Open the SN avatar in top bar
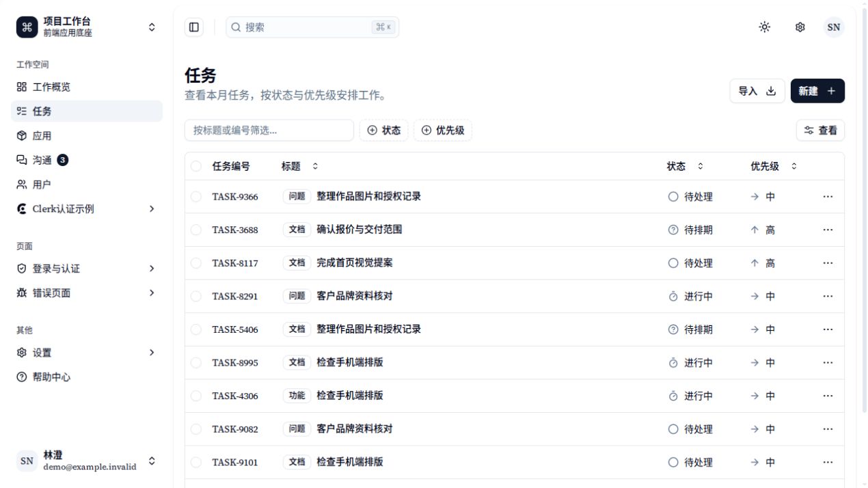This screenshot has width=868, height=488. (834, 27)
